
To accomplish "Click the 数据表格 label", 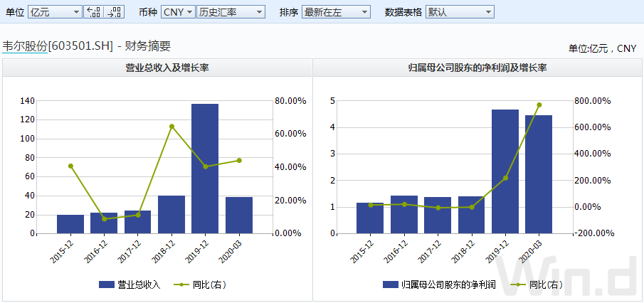I will tap(403, 12).
